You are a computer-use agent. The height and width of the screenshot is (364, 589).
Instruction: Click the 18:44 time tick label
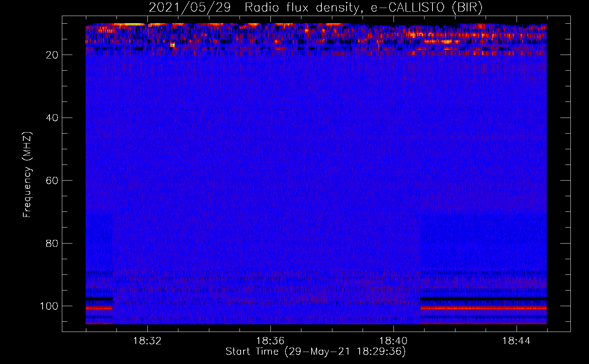516,341
